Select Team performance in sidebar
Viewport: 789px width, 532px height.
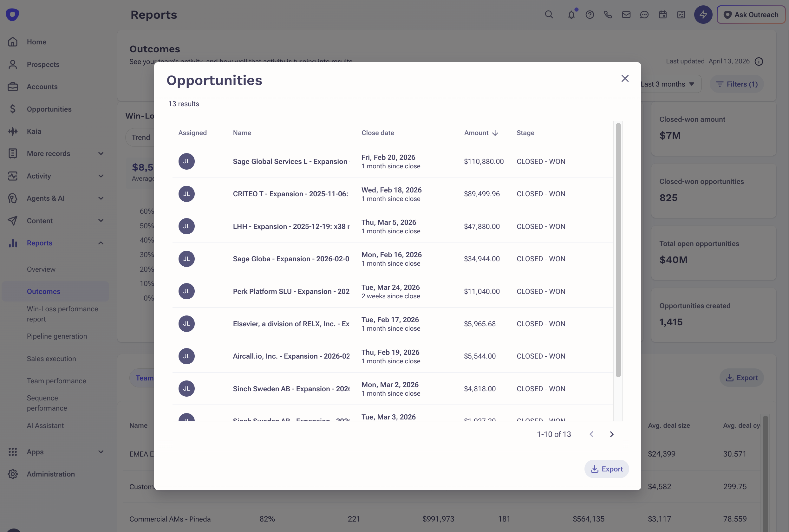pyautogui.click(x=56, y=381)
